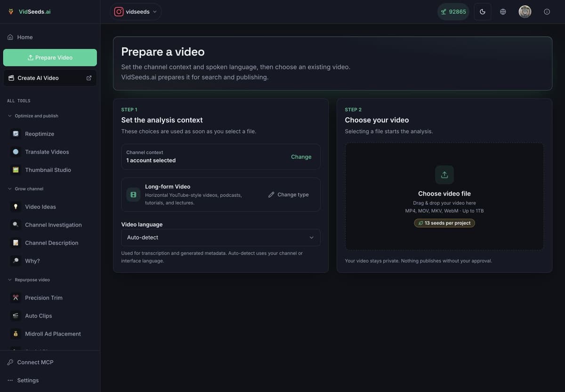Select Midroll Ad Placement label in sidebar
This screenshot has width=565, height=392.
click(x=53, y=334)
